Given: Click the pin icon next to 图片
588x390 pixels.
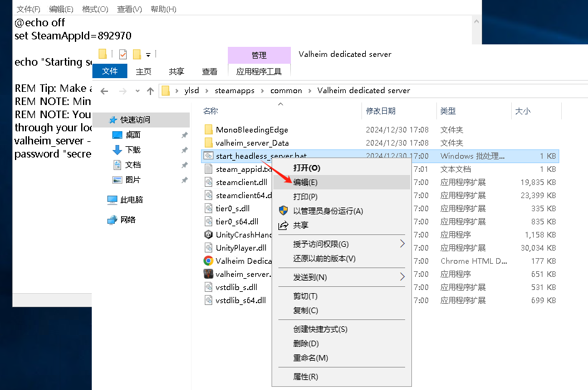Looking at the screenshot, I should 185,180.
